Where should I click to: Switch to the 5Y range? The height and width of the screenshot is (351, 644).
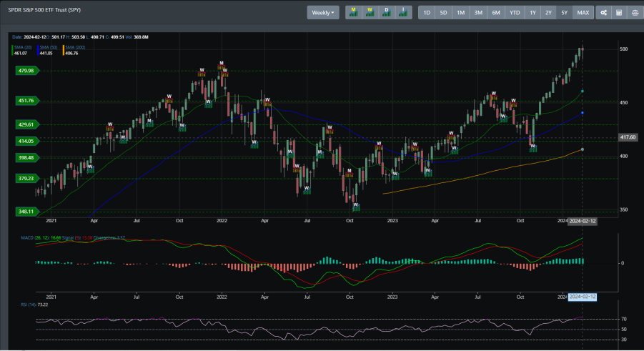tap(565, 13)
